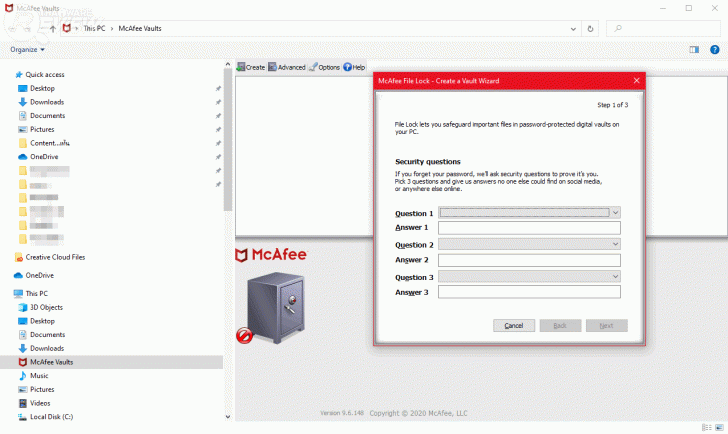Switch to details view icon in status bar
The height and width of the screenshot is (434, 728).
tap(707, 428)
